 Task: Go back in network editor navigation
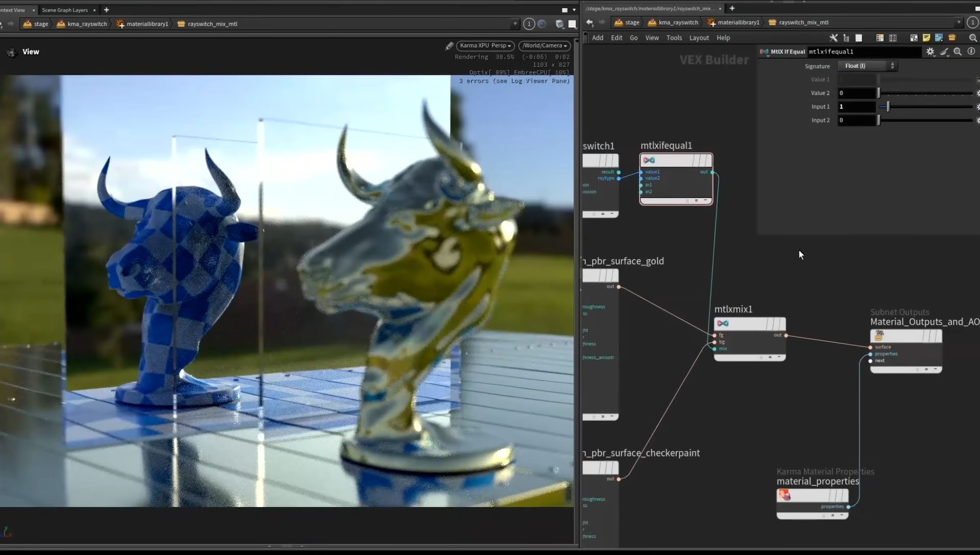[x=590, y=22]
